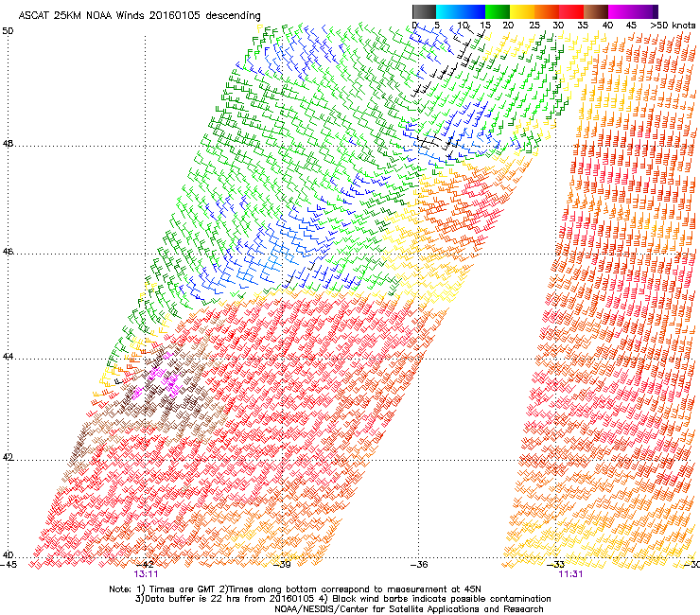The image size is (700, 615).
Task: Click the purple pass time '13:11'
Action: tap(146, 574)
